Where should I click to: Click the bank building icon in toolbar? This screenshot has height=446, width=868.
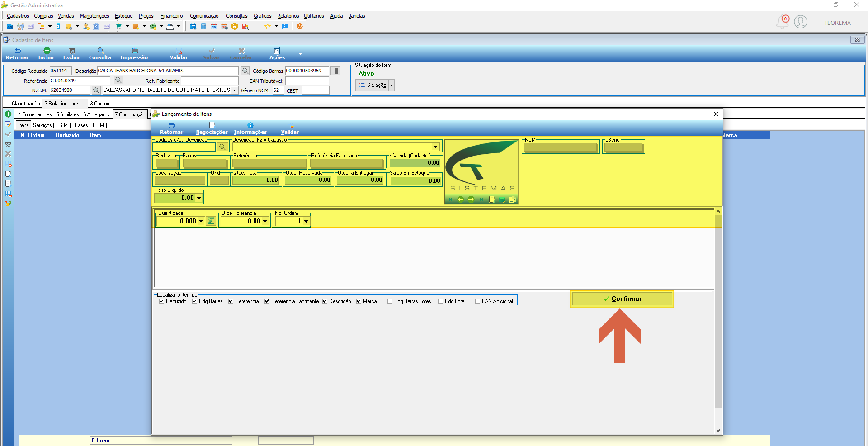pos(96,26)
